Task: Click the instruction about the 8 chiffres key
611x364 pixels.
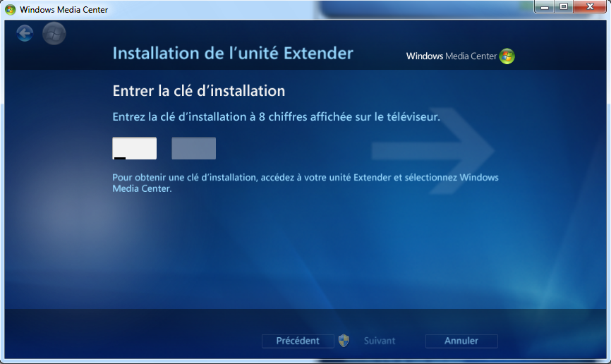Action: [x=277, y=117]
